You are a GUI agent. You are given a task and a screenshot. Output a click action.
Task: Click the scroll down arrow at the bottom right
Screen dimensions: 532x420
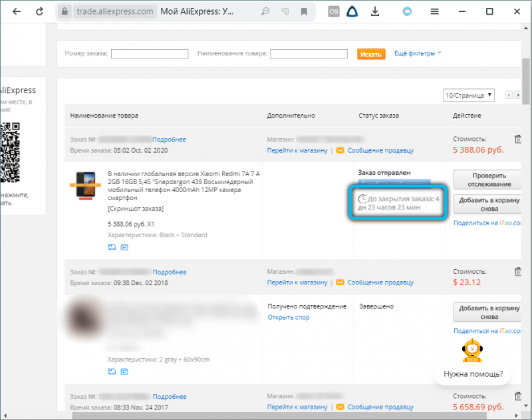[526, 405]
